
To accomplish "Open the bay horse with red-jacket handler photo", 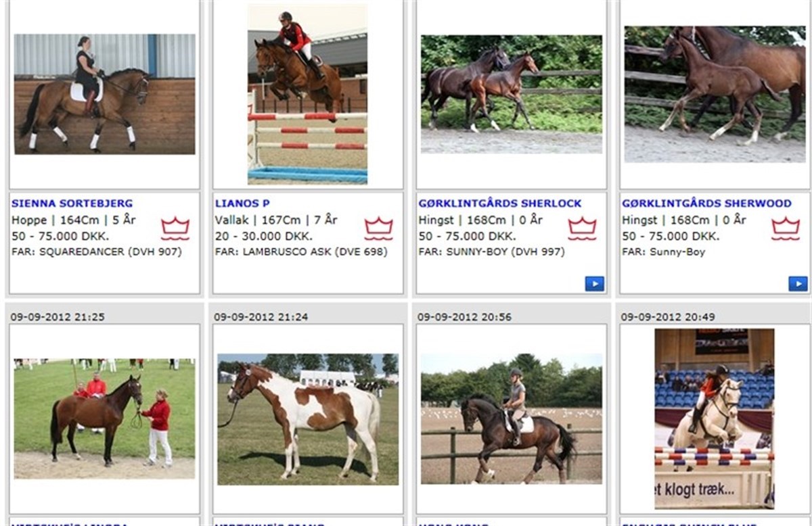I will pos(105,419).
